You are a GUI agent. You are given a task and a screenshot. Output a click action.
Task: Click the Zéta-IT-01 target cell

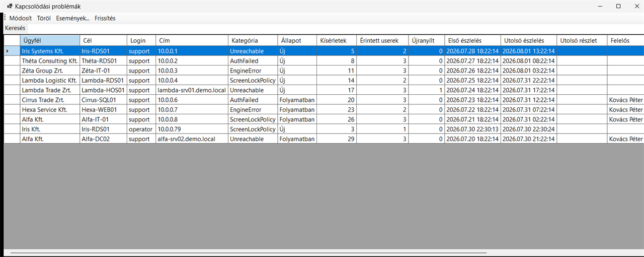point(103,71)
